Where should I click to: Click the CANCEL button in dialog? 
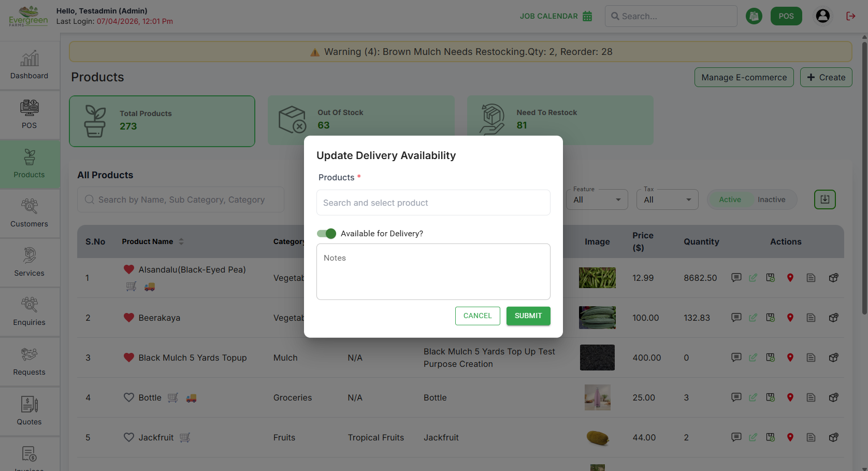(x=478, y=316)
